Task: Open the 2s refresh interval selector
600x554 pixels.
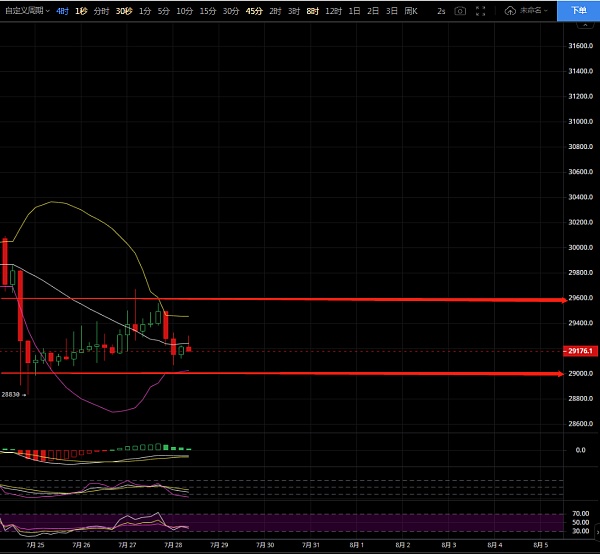Action: (441, 11)
